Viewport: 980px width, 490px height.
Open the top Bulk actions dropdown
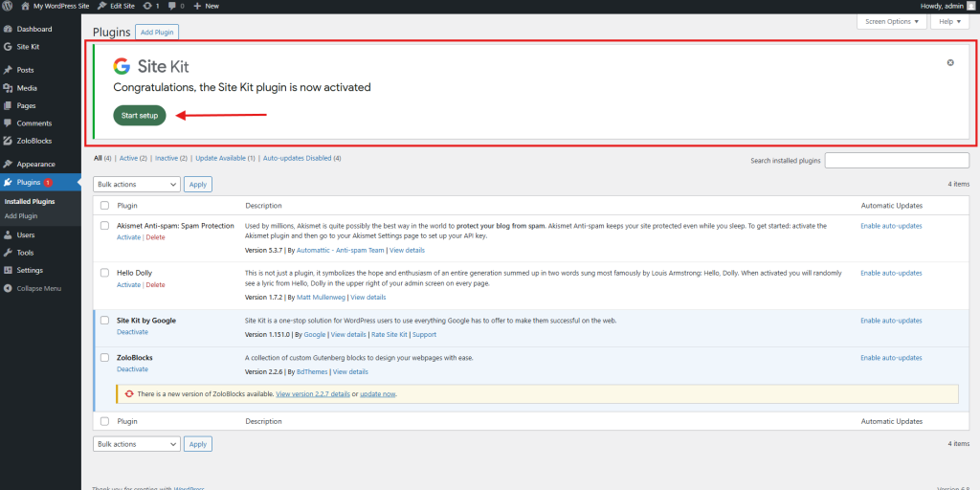click(136, 184)
